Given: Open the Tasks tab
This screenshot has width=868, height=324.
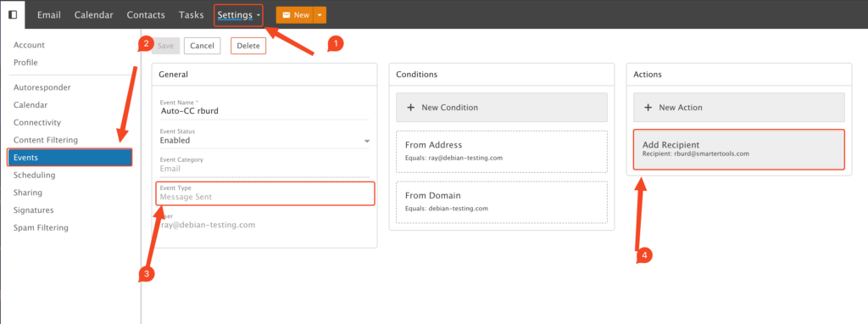Looking at the screenshot, I should click(191, 15).
